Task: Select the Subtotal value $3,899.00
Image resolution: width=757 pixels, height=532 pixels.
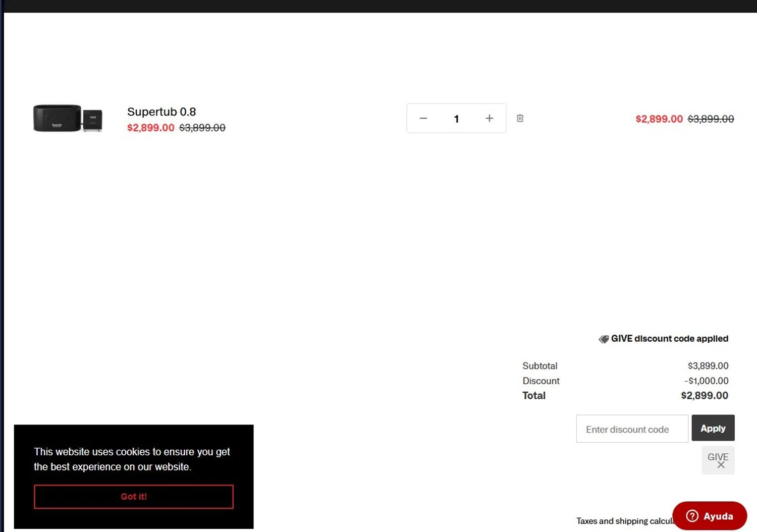Action: [708, 366]
